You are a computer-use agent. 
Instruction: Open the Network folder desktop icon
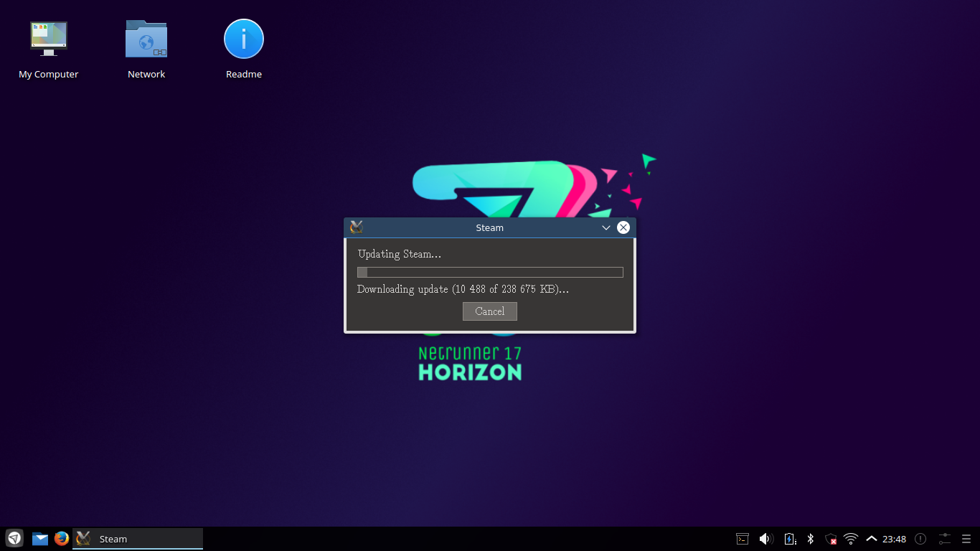click(x=146, y=50)
